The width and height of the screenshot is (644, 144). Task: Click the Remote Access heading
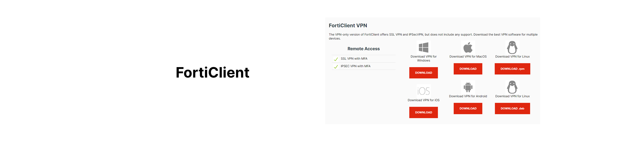point(363,49)
